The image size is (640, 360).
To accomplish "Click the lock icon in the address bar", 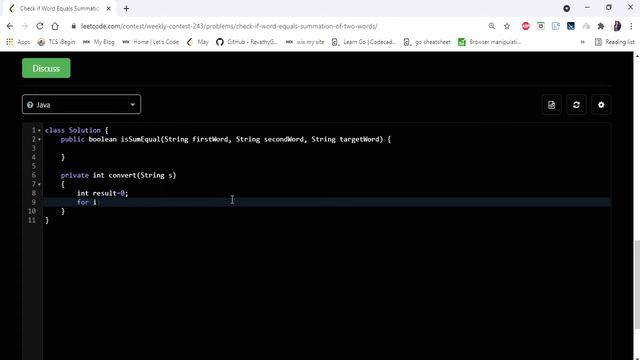I will (x=73, y=26).
